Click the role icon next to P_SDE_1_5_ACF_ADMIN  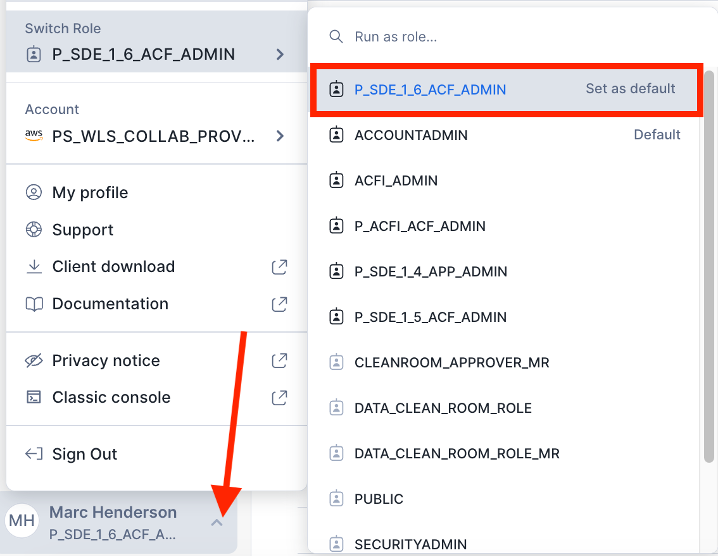(337, 316)
